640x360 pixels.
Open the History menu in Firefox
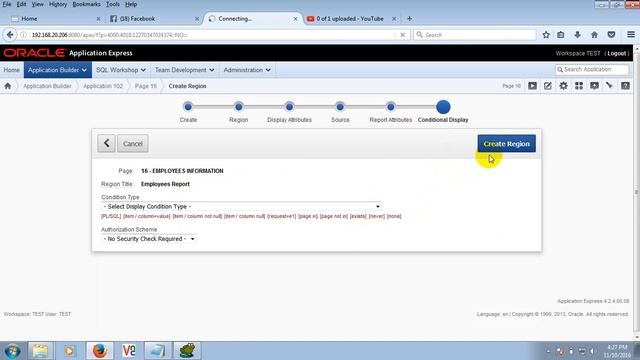[58, 4]
